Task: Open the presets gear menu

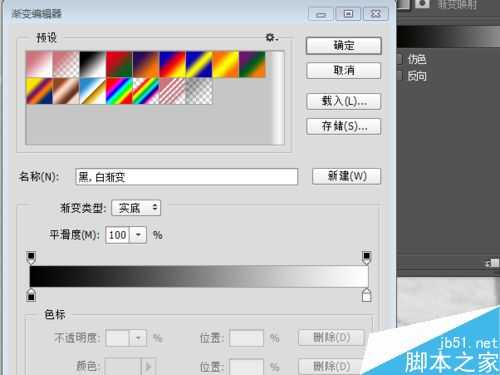Action: click(x=271, y=37)
